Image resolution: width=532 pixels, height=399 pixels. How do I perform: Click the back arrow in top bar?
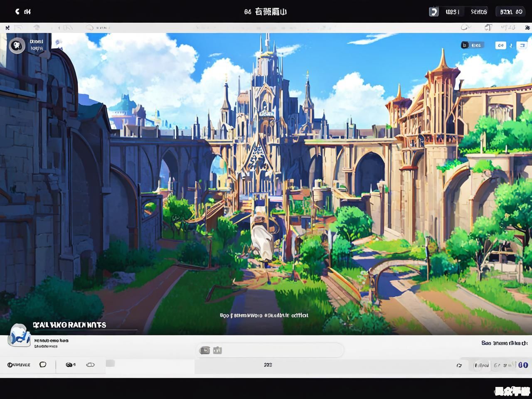click(17, 12)
